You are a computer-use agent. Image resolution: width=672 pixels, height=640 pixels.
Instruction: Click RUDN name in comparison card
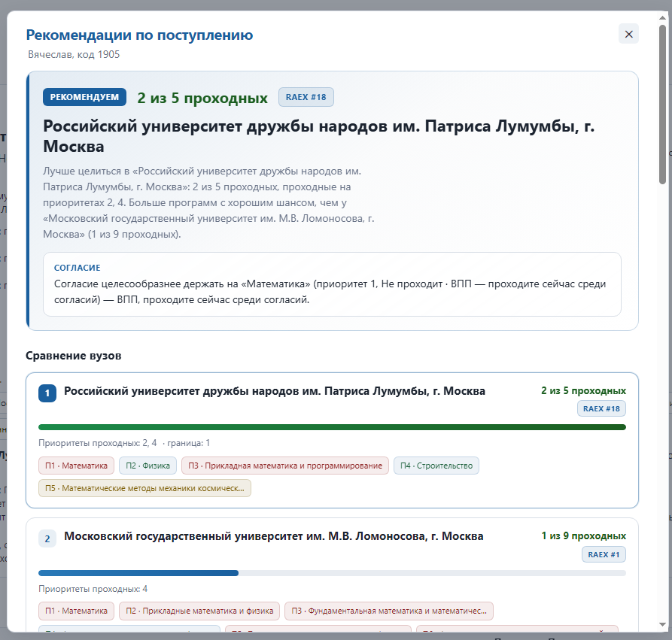tap(274, 391)
